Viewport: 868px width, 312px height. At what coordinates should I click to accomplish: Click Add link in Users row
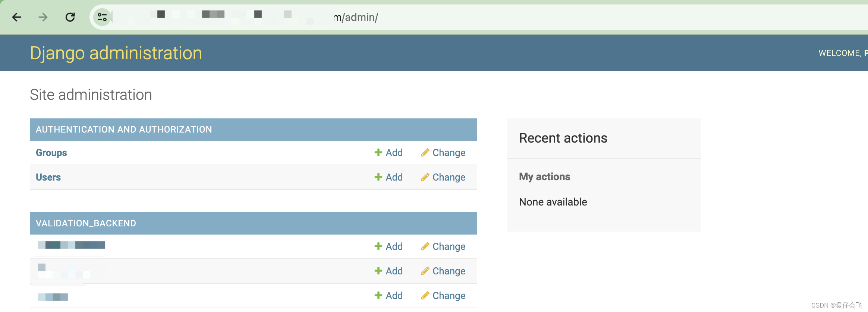[394, 177]
